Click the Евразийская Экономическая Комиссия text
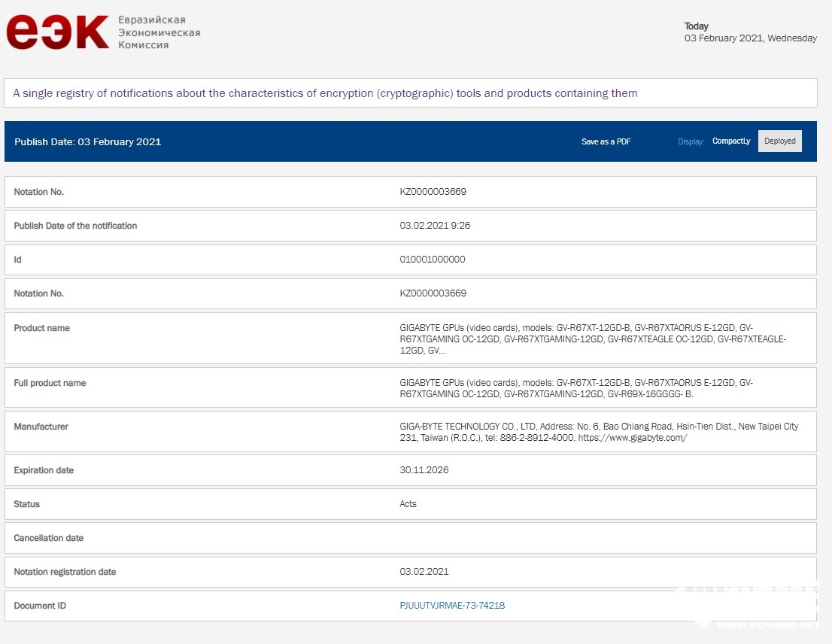 click(x=159, y=32)
